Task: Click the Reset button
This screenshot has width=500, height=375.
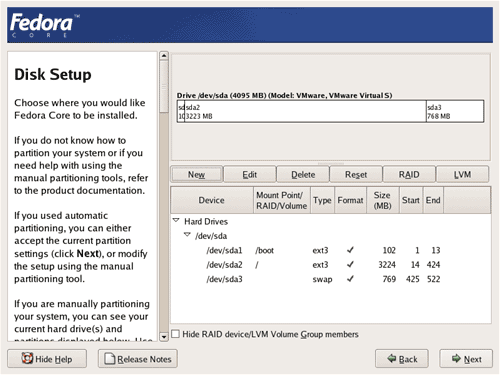Action: pyautogui.click(x=356, y=174)
